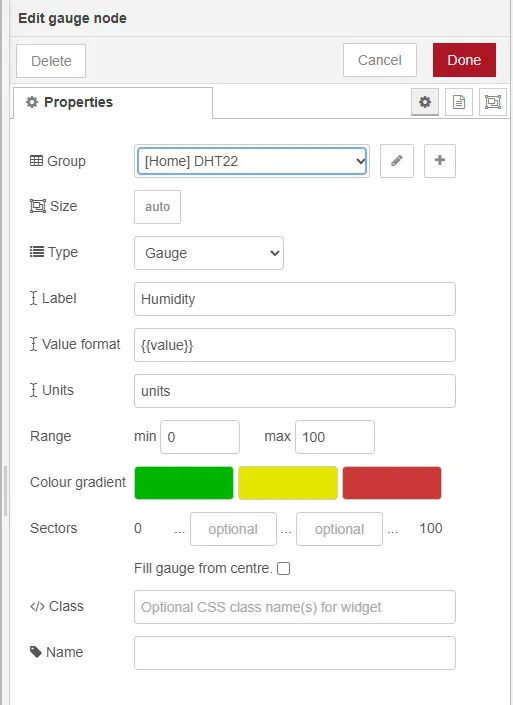Enable Fill gauge from centre checkbox
This screenshot has width=513, height=705.
tap(283, 569)
